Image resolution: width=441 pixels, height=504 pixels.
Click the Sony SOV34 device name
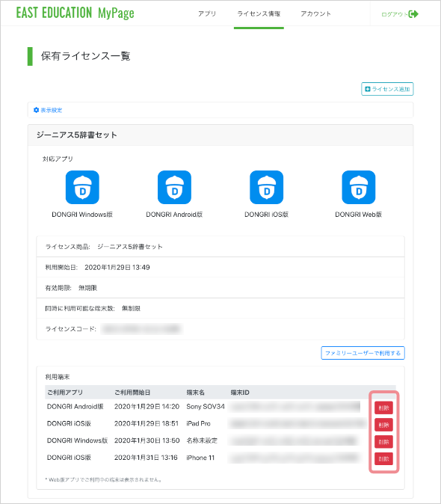click(x=206, y=407)
